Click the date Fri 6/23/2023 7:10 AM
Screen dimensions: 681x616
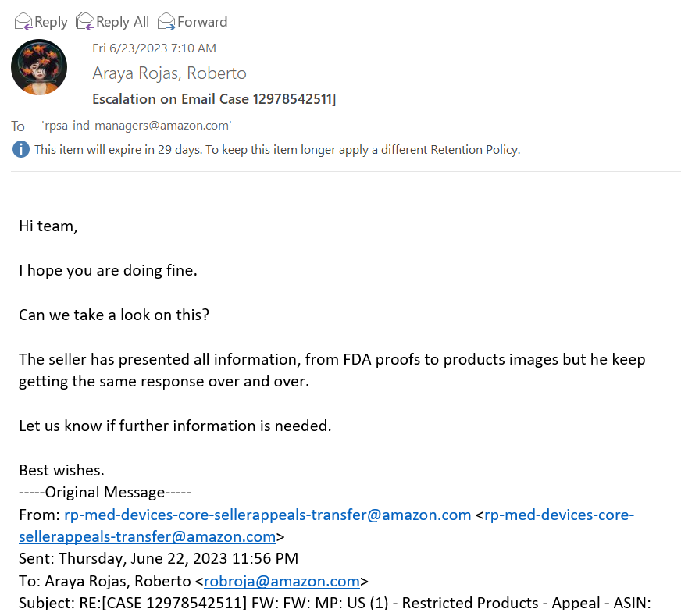point(154,48)
